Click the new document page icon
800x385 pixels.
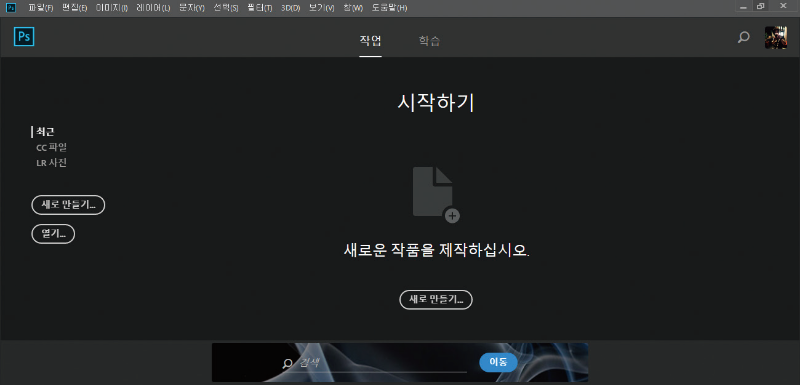click(x=436, y=194)
